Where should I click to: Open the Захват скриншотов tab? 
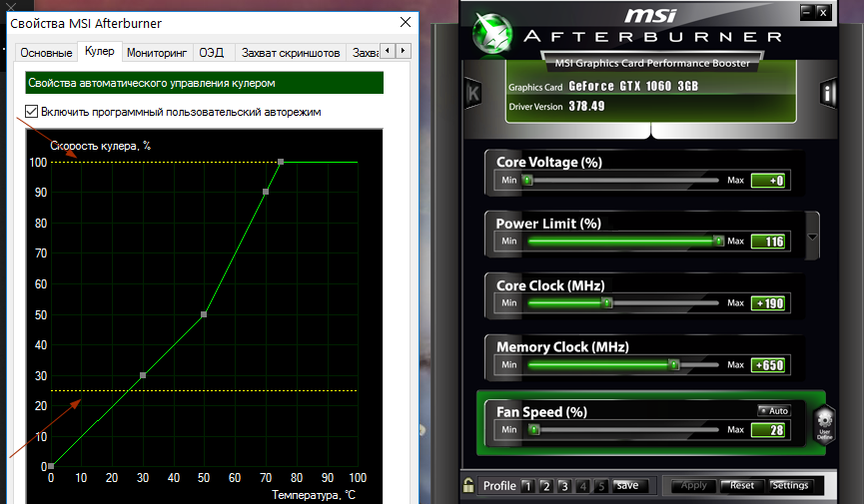[291, 53]
